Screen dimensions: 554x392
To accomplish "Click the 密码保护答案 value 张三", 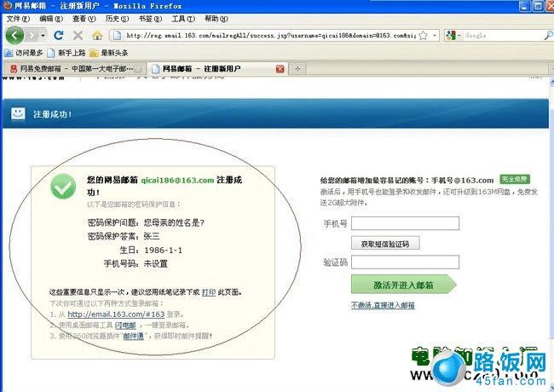I will [x=152, y=236].
